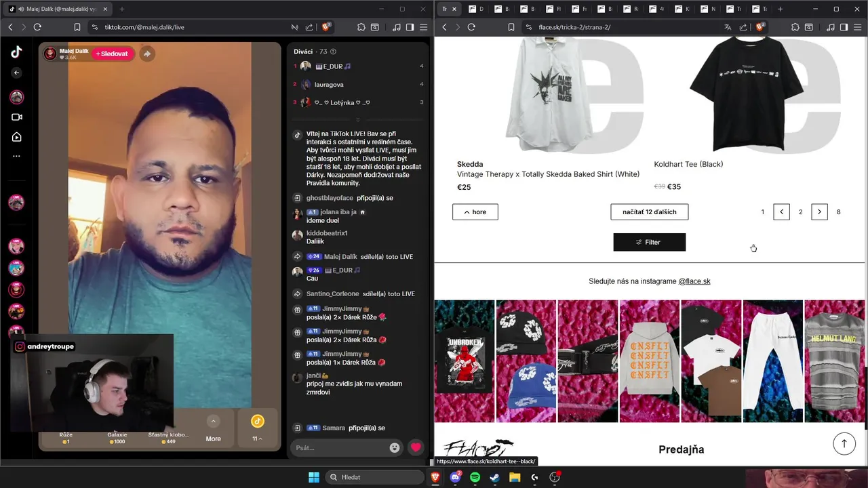The width and height of the screenshot is (868, 488).
Task: Open the TikTok sidebar home feed icon
Action: click(16, 137)
